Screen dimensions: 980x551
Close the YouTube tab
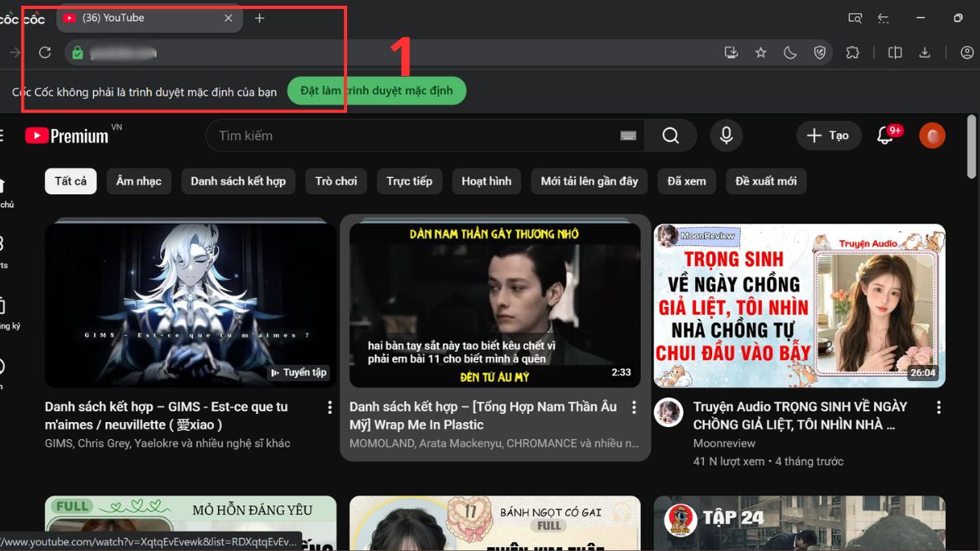pyautogui.click(x=229, y=18)
